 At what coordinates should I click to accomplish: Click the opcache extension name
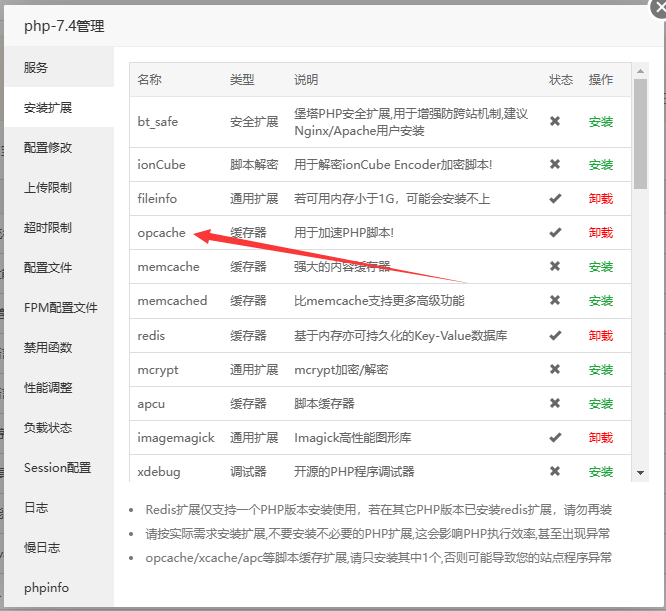161,233
